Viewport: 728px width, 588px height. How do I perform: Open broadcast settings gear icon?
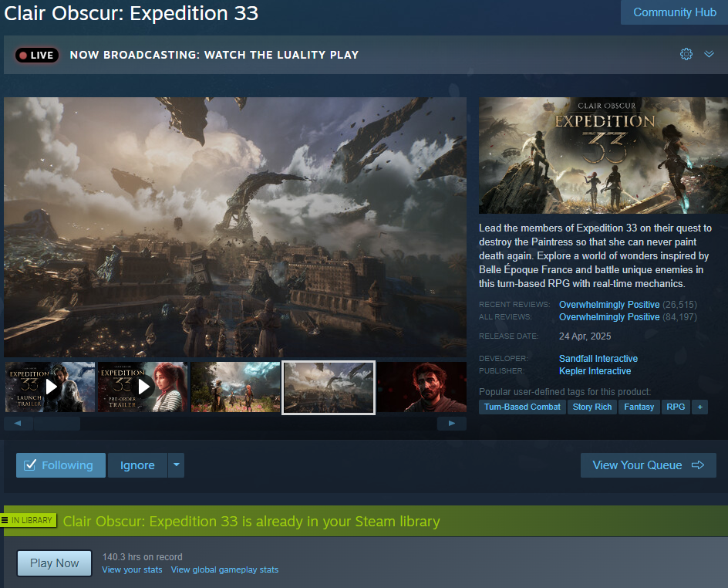point(686,54)
